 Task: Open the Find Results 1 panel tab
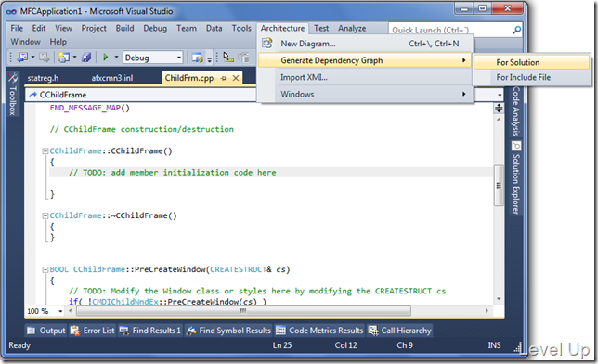pos(150,331)
